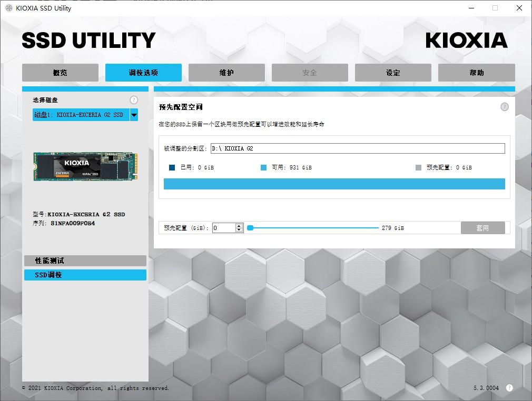
Task: Click the KIOXIA brand logo
Action: [x=467, y=41]
